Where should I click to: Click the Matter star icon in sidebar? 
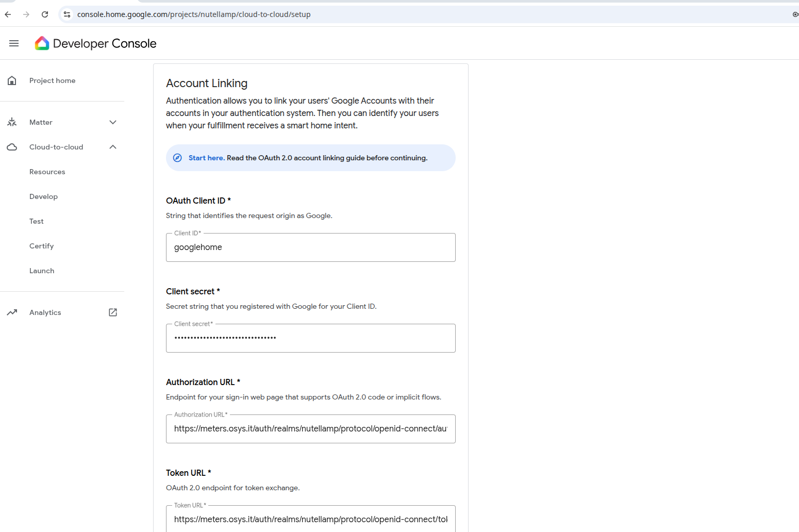(12, 122)
